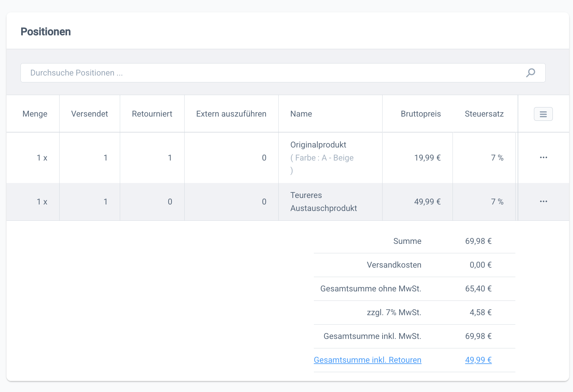573x392 pixels.
Task: Select the Teureres Austauschprodukt name cell
Action: tap(323, 202)
